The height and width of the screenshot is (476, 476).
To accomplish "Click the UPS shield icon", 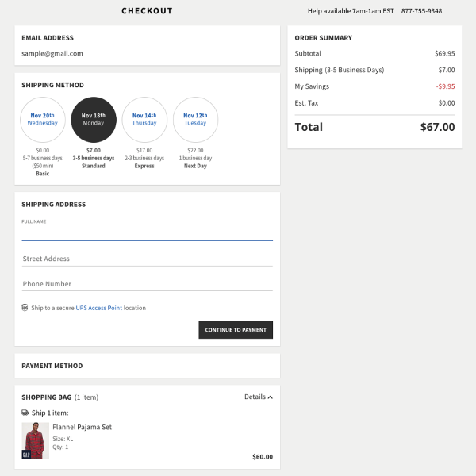I will (25, 308).
